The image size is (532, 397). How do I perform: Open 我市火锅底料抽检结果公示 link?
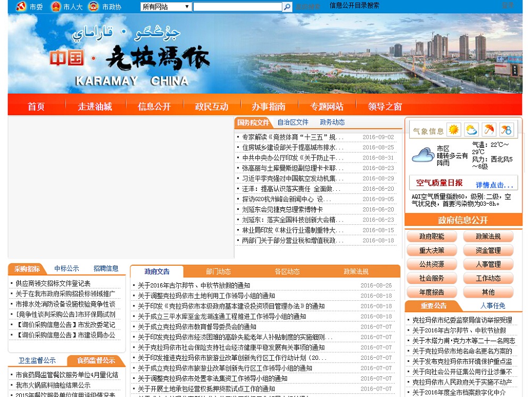pos(53,385)
